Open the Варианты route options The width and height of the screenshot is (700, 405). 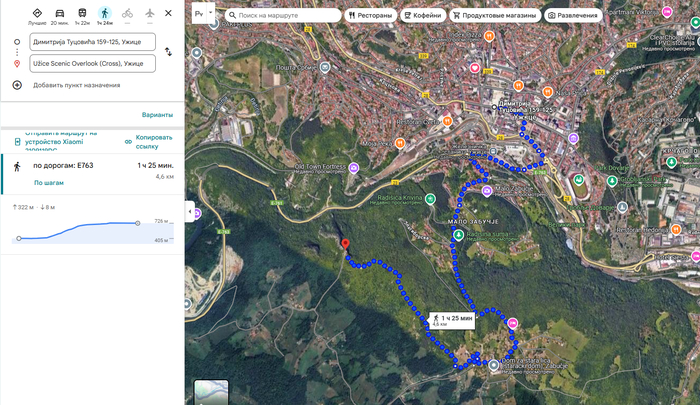coord(157,115)
